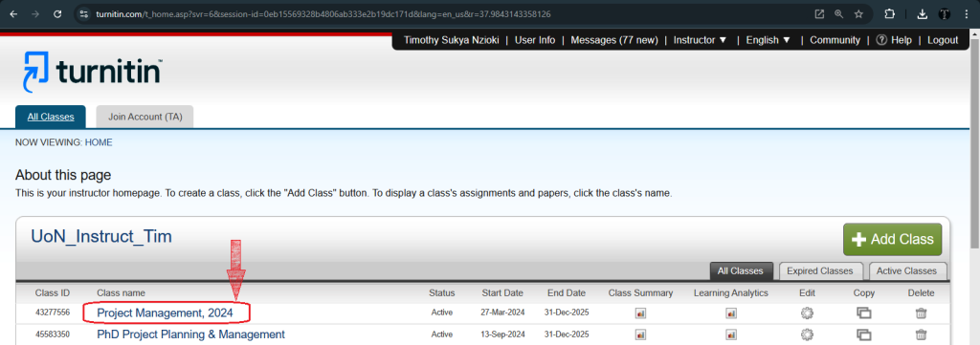The width and height of the screenshot is (980, 345).
Task: Click the Class ID column header
Action: click(x=52, y=292)
